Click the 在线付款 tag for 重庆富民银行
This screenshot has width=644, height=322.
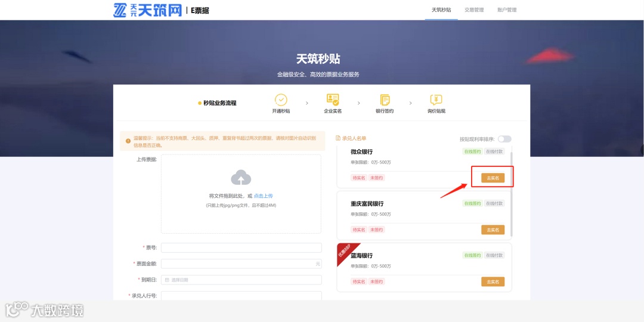pos(494,203)
